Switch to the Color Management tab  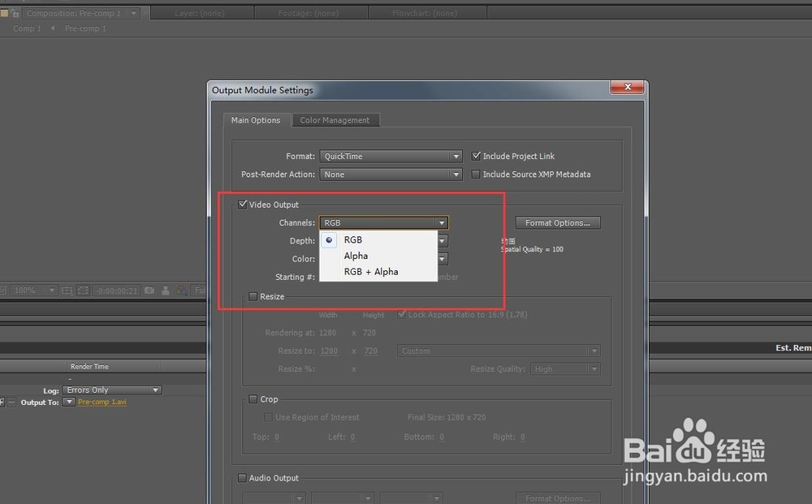tap(335, 120)
